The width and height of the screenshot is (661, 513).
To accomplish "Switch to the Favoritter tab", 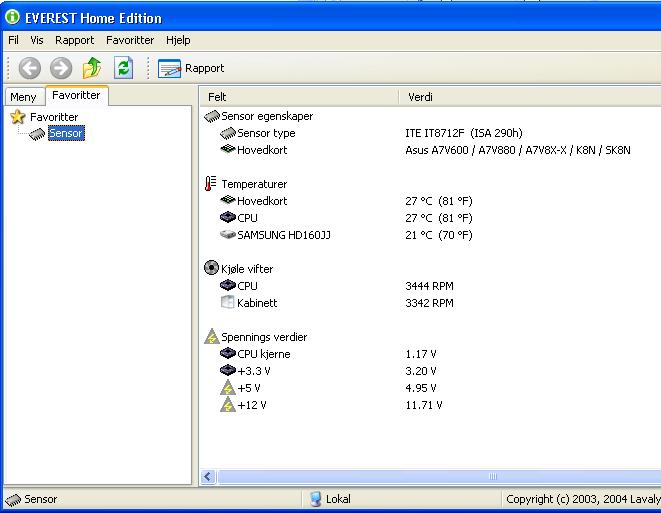I will tap(77, 95).
